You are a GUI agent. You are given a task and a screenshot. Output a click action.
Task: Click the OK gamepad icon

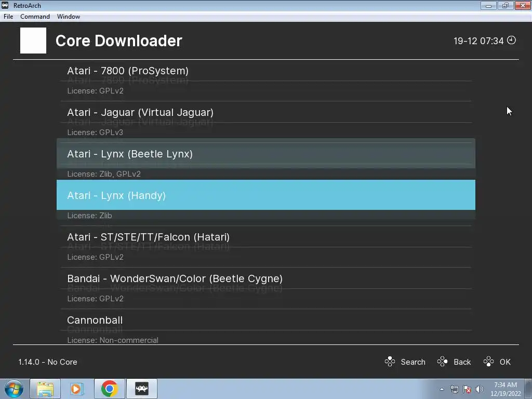click(x=488, y=362)
